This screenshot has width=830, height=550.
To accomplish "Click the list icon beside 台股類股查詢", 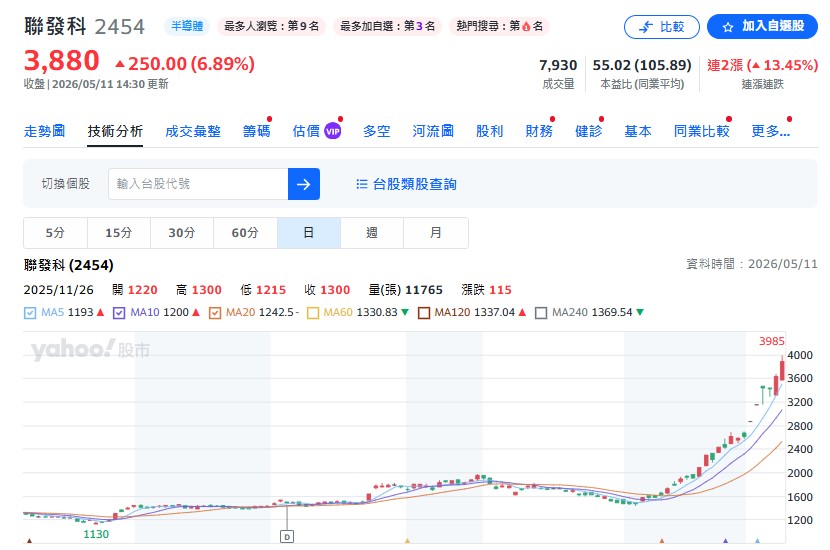I will (362, 184).
